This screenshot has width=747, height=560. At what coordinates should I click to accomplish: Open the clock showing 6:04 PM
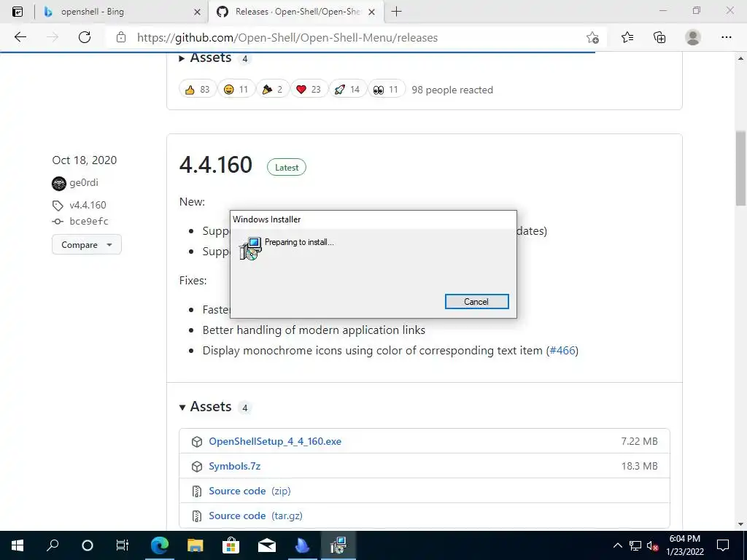(x=684, y=545)
